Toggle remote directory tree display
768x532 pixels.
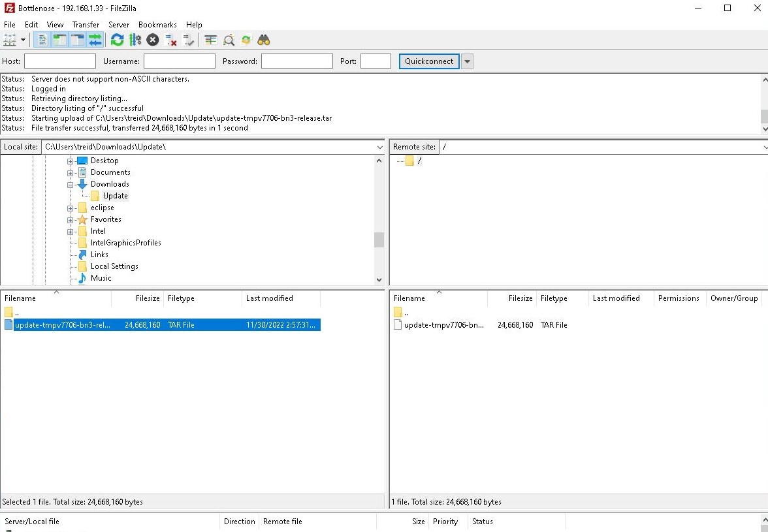click(77, 40)
